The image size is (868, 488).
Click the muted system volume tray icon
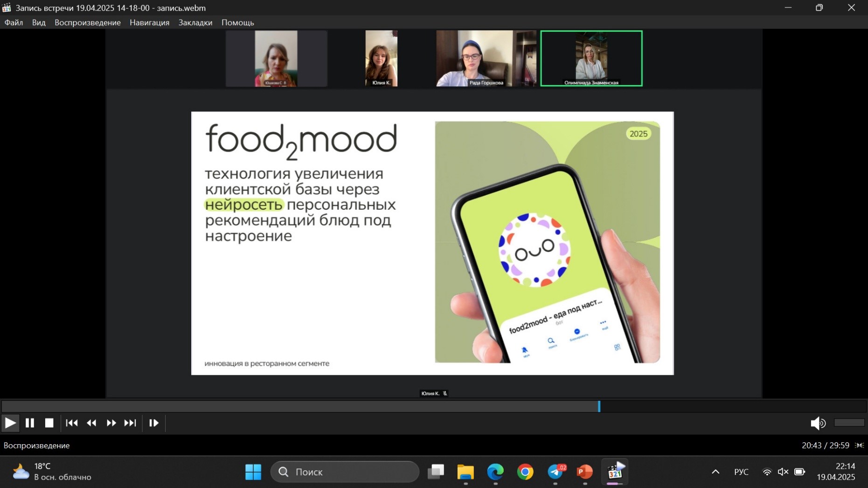[783, 472]
